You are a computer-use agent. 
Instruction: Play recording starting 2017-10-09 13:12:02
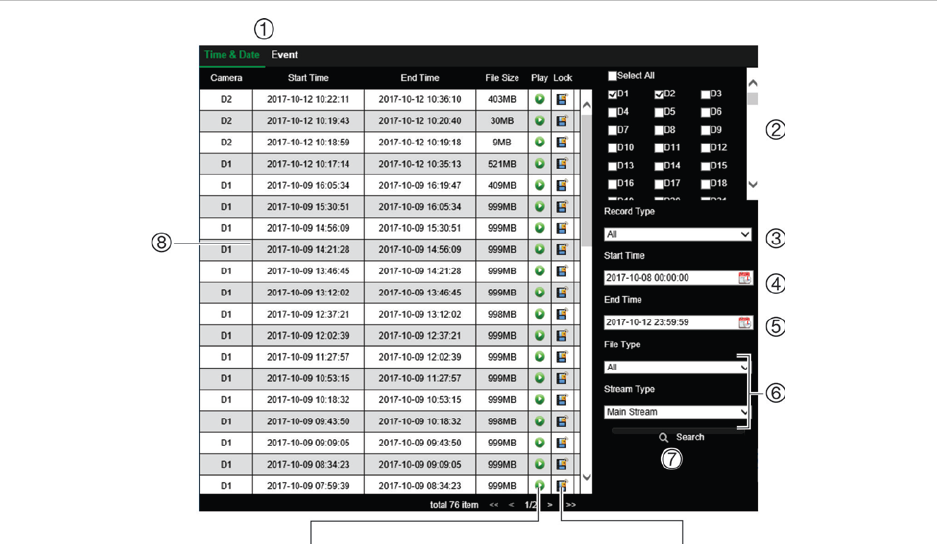pos(540,292)
